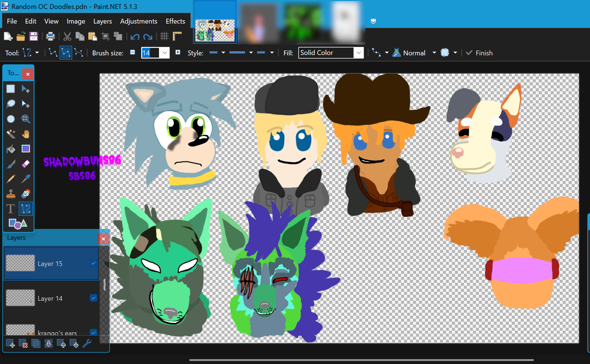Screen dimensions: 590x364
Task: Save the image with floppy icon
Action: pos(34,36)
